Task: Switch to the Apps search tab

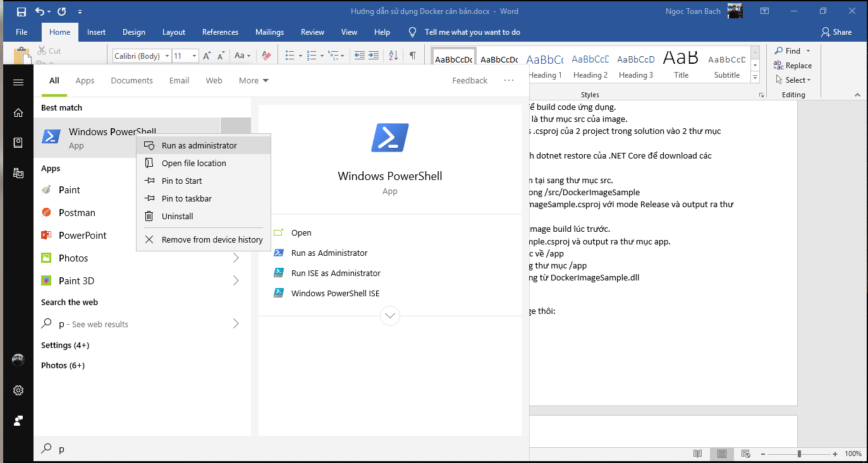Action: click(85, 80)
